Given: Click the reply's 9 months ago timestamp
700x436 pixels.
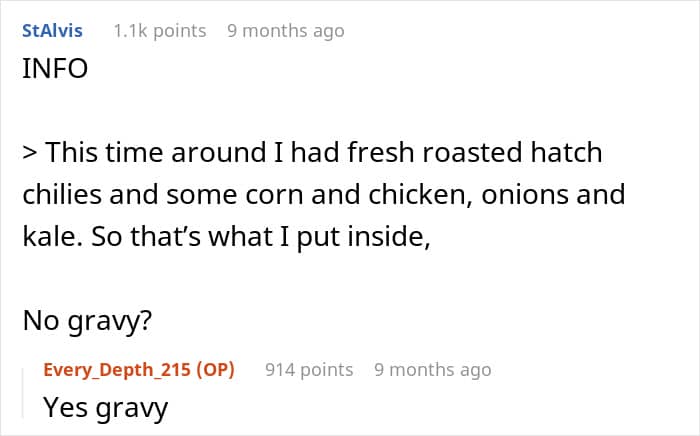Looking at the screenshot, I should click(433, 370).
